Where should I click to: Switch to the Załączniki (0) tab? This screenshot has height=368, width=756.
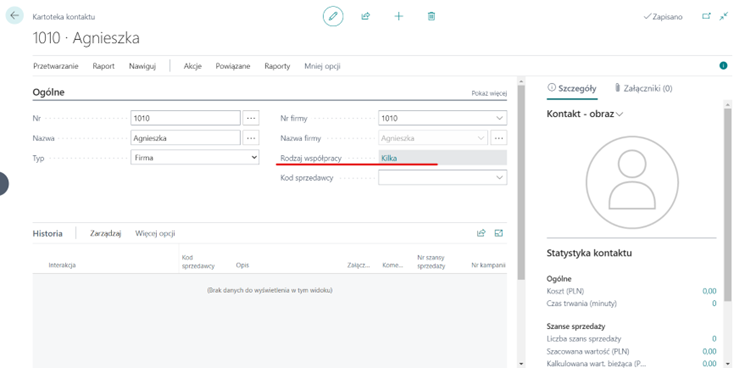click(x=643, y=88)
